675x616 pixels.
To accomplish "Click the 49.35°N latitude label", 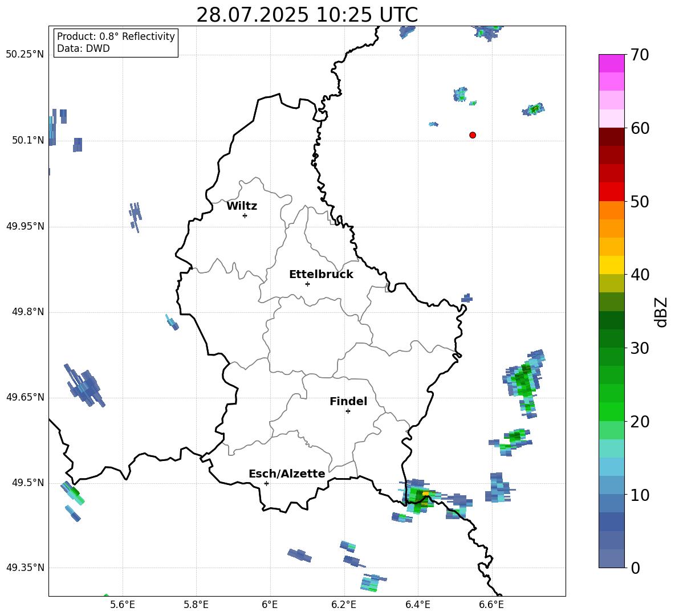I will pos(25,568).
